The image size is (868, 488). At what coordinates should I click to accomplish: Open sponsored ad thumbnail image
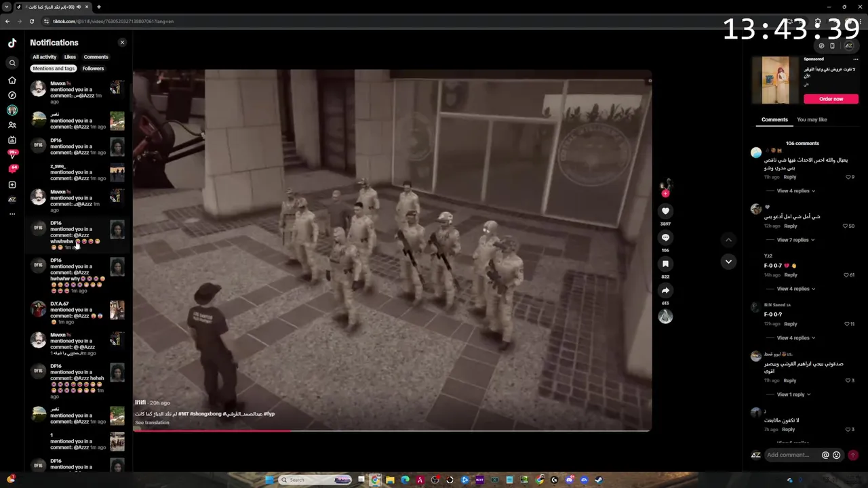coord(776,80)
